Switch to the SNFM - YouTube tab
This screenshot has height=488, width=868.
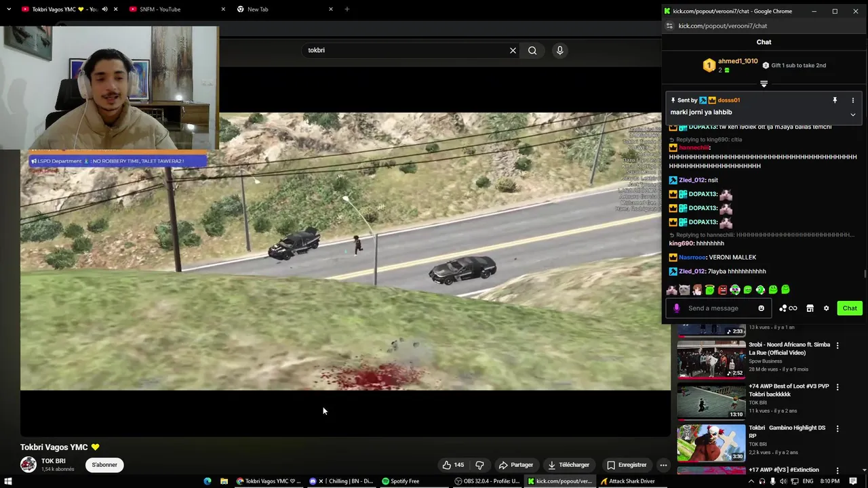coord(159,9)
